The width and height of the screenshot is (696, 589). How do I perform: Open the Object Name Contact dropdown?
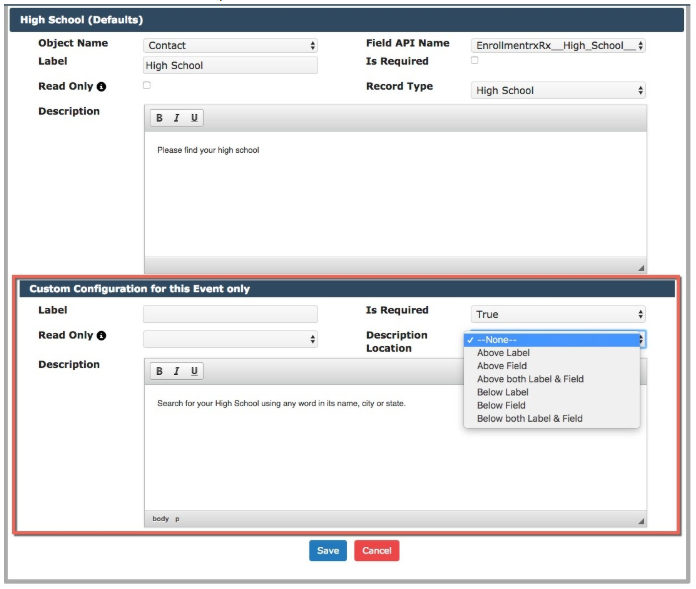[230, 45]
